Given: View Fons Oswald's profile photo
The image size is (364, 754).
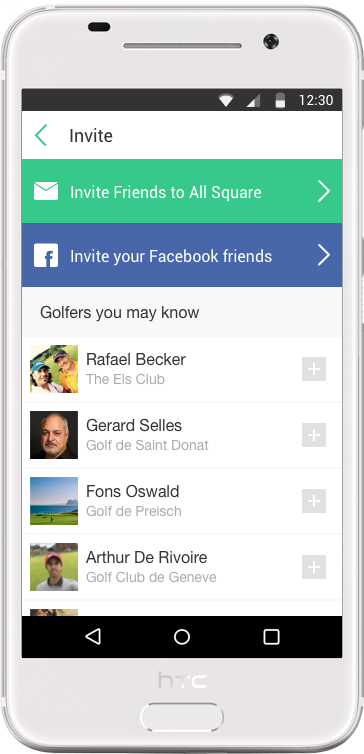Looking at the screenshot, I should point(54,501).
